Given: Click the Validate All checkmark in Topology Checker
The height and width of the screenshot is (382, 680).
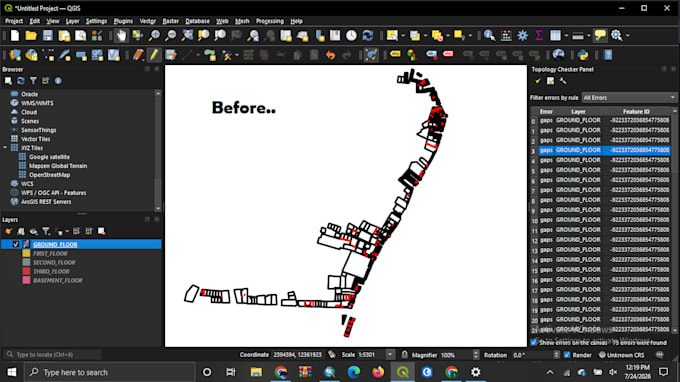Looking at the screenshot, I should [538, 81].
